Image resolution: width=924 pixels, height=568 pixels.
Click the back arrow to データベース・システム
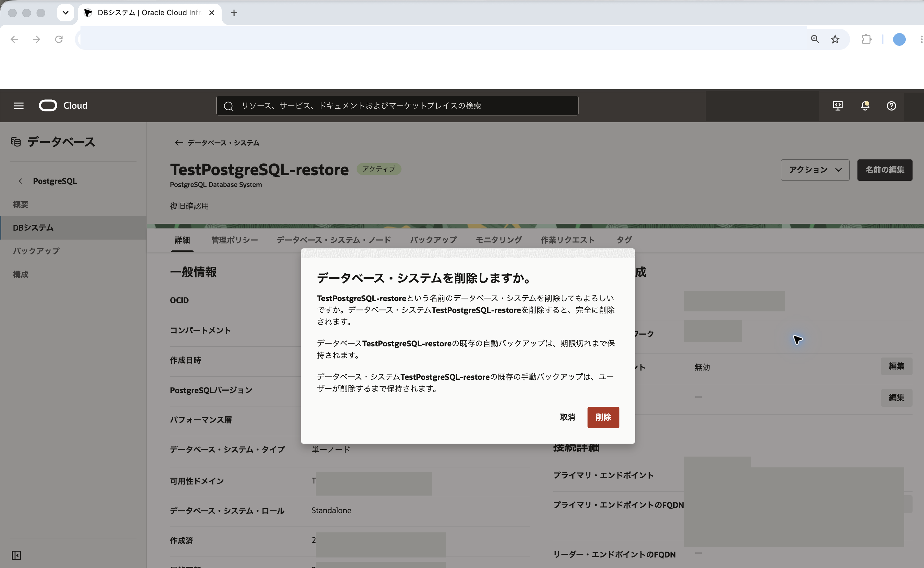179,143
